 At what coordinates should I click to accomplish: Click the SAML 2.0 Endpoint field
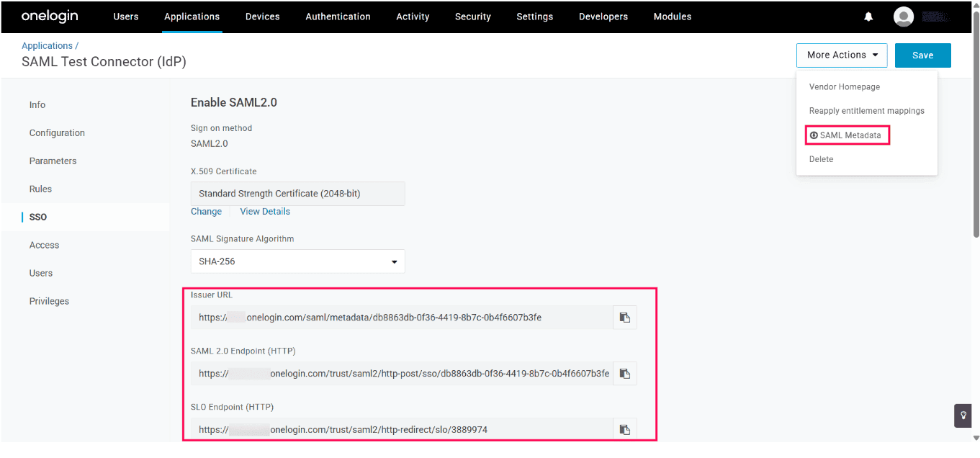click(402, 374)
